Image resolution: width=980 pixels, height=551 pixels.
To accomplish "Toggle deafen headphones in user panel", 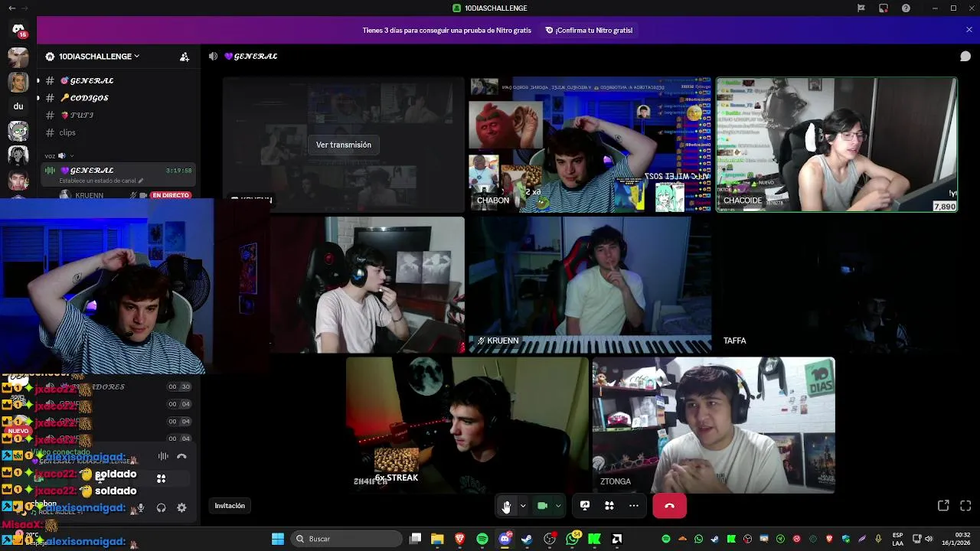I will point(161,507).
